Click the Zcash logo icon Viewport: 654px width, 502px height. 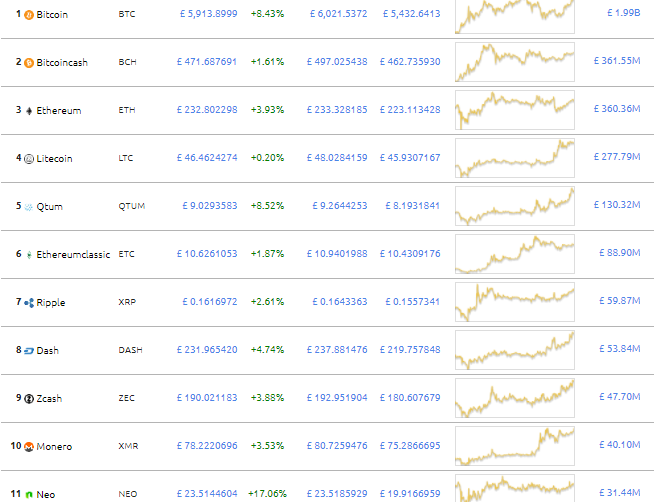pos(29,399)
